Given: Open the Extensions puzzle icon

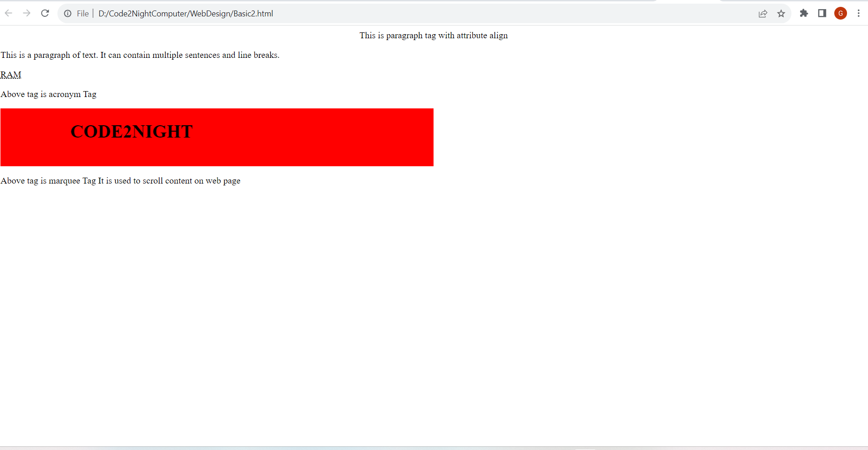Looking at the screenshot, I should (804, 13).
